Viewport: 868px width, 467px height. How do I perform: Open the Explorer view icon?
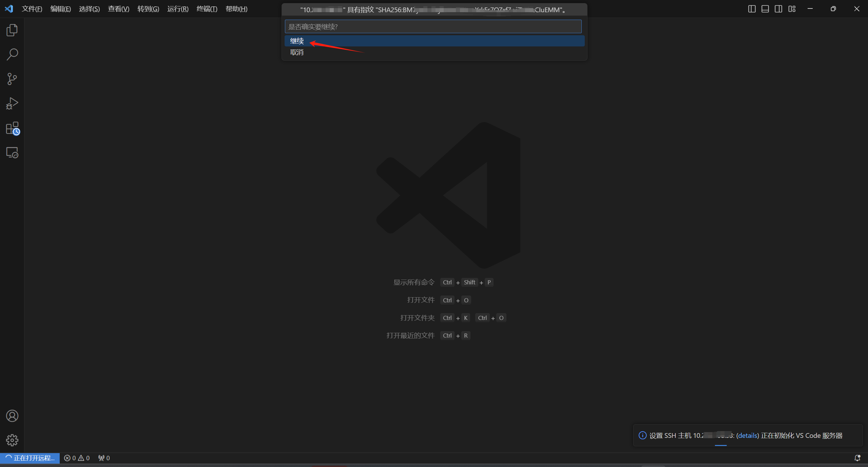tap(12, 30)
